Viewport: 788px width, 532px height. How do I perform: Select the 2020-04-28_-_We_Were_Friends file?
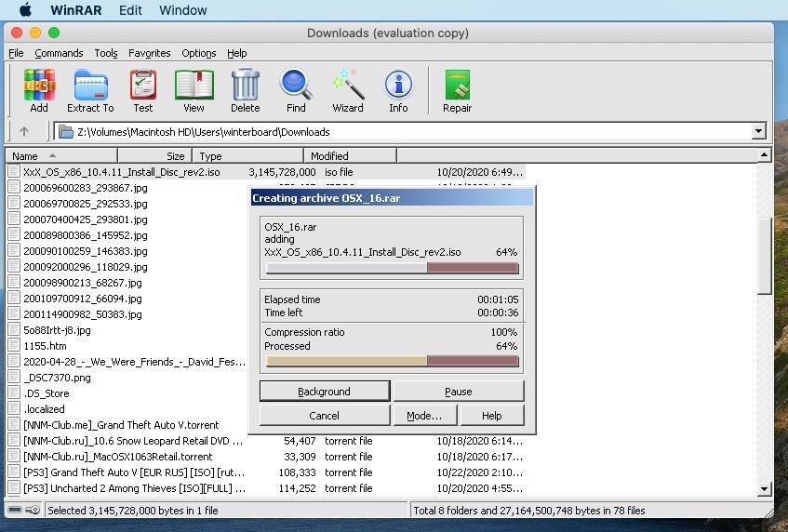134,362
